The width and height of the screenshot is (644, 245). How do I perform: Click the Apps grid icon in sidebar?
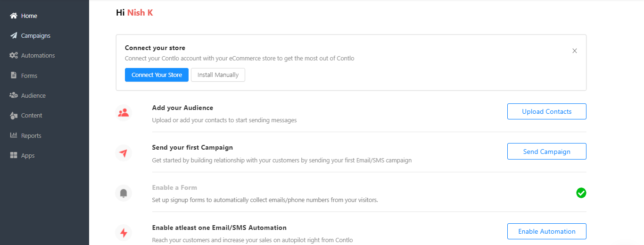[14, 155]
